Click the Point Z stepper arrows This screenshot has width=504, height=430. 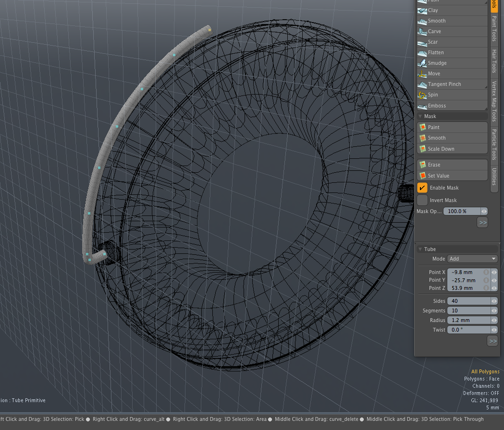(x=494, y=288)
